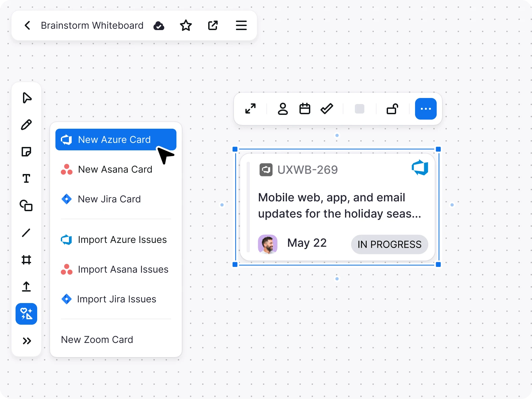Select the pointer selection tool
Screen dimensions: 532x399
tap(27, 98)
